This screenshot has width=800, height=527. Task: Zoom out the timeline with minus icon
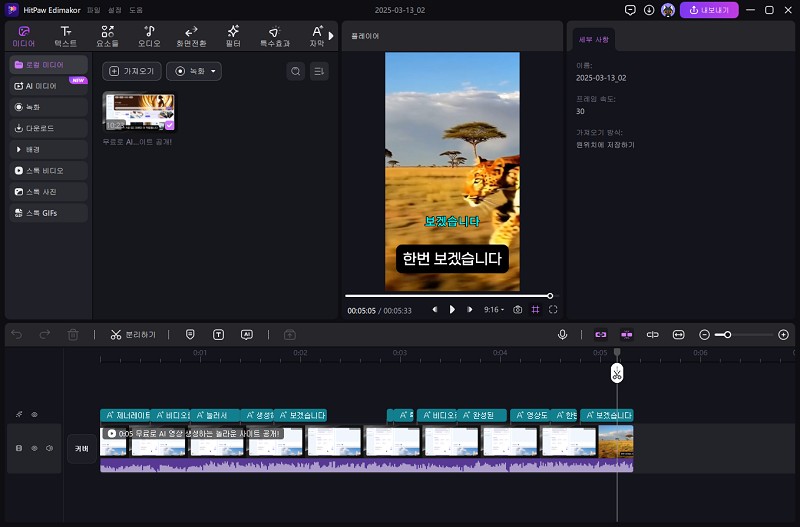pyautogui.click(x=704, y=335)
